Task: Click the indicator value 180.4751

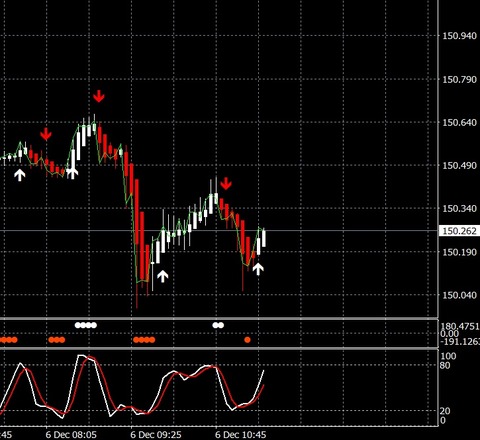Action: (x=460, y=326)
